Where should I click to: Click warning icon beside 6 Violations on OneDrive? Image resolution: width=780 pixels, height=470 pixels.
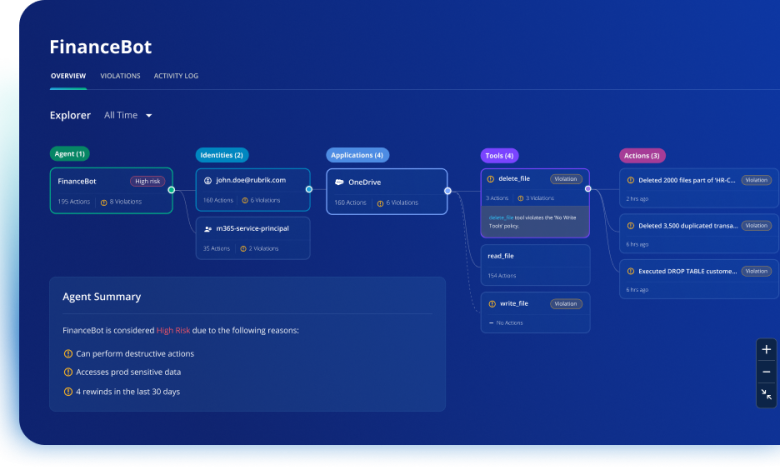coord(380,203)
